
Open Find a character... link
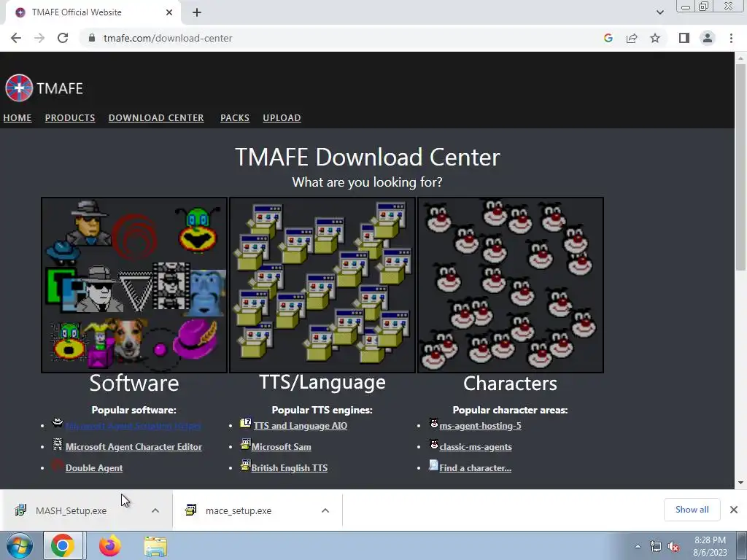click(x=475, y=468)
